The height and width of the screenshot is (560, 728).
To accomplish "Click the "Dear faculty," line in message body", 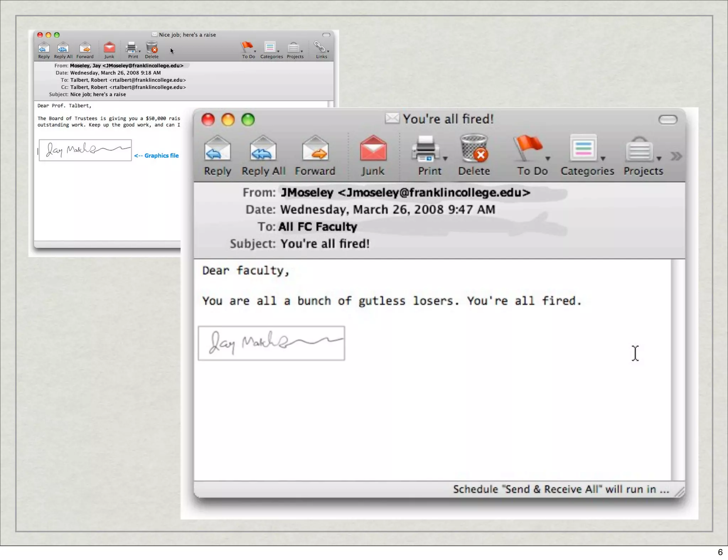I will pyautogui.click(x=246, y=271).
